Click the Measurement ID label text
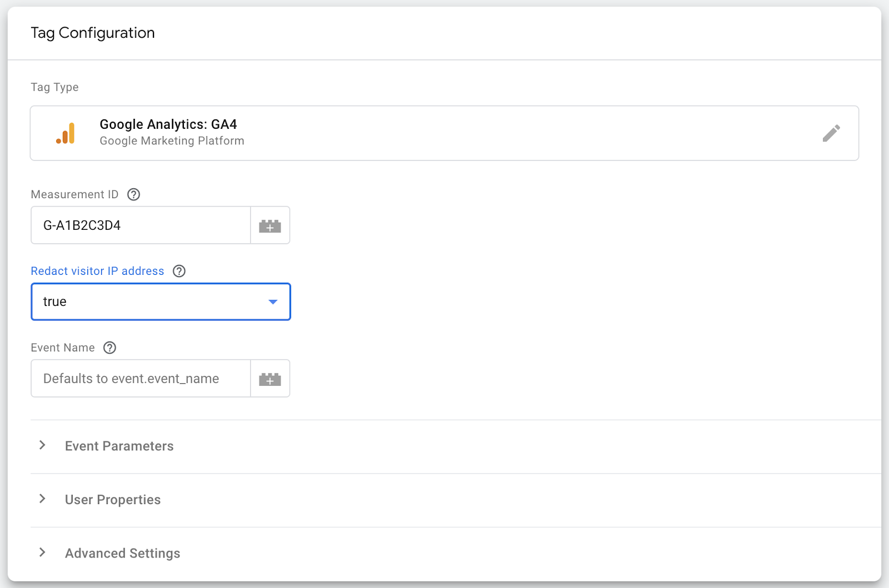The width and height of the screenshot is (889, 588). (74, 194)
